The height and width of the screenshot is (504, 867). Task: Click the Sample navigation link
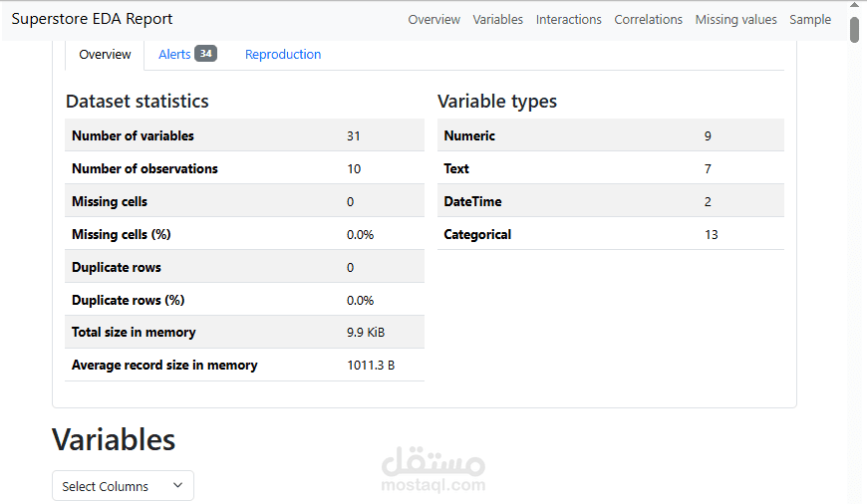pyautogui.click(x=809, y=19)
